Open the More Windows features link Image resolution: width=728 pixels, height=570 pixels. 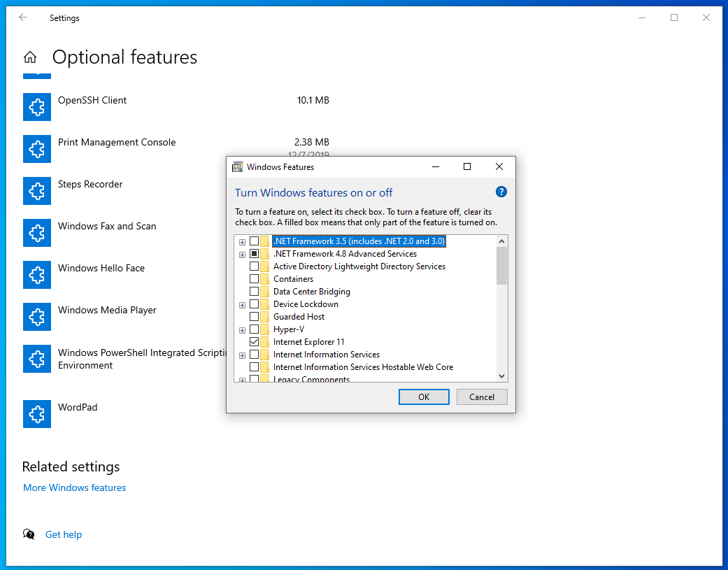tap(75, 487)
